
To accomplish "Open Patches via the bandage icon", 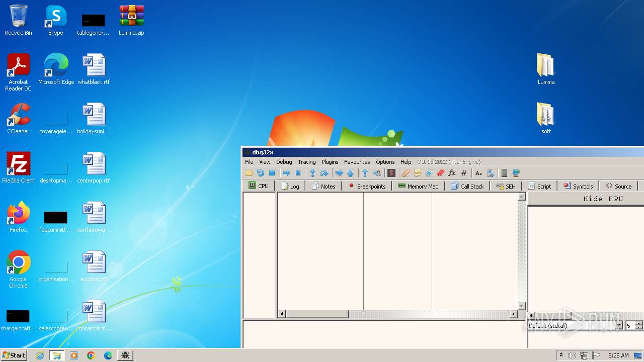I will coord(406,173).
